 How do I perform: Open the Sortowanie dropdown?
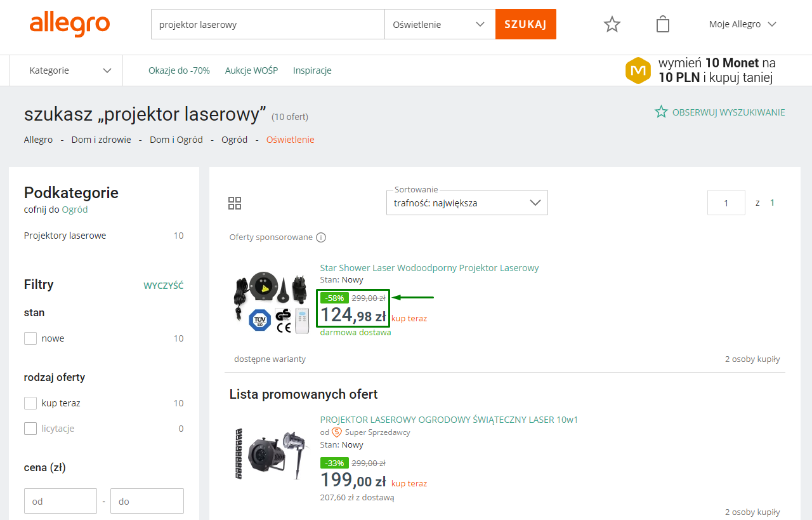pos(467,203)
